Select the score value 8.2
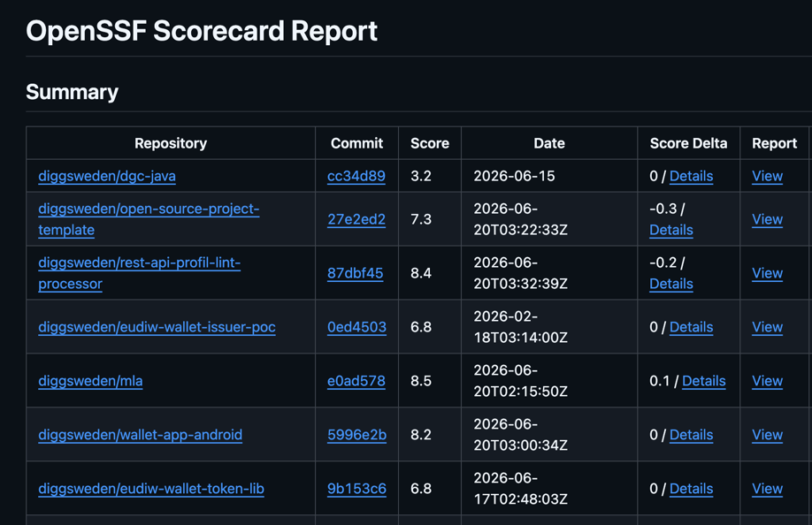This screenshot has height=525, width=812. tap(421, 435)
